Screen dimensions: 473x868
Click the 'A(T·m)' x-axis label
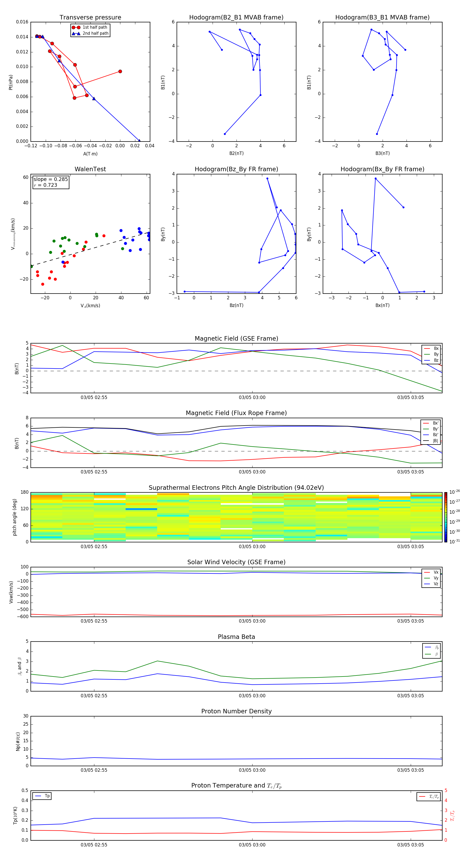coord(90,154)
